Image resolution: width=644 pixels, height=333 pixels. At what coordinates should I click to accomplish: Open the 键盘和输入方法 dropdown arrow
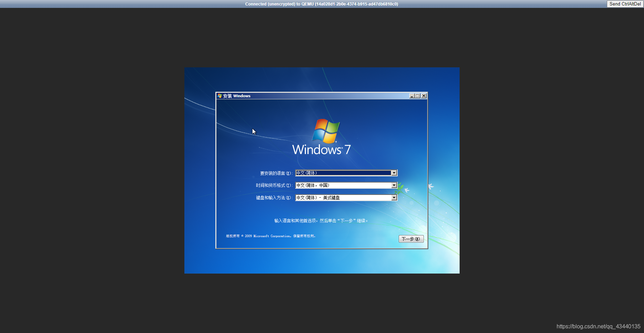394,198
